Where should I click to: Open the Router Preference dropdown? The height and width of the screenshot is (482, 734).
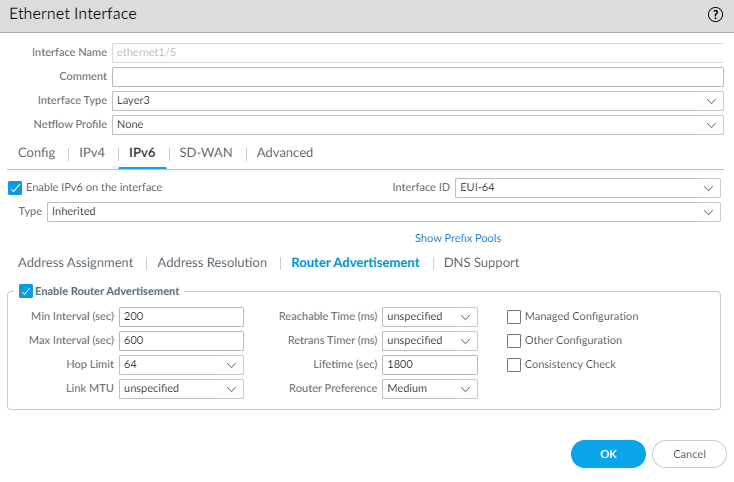pyautogui.click(x=465, y=389)
